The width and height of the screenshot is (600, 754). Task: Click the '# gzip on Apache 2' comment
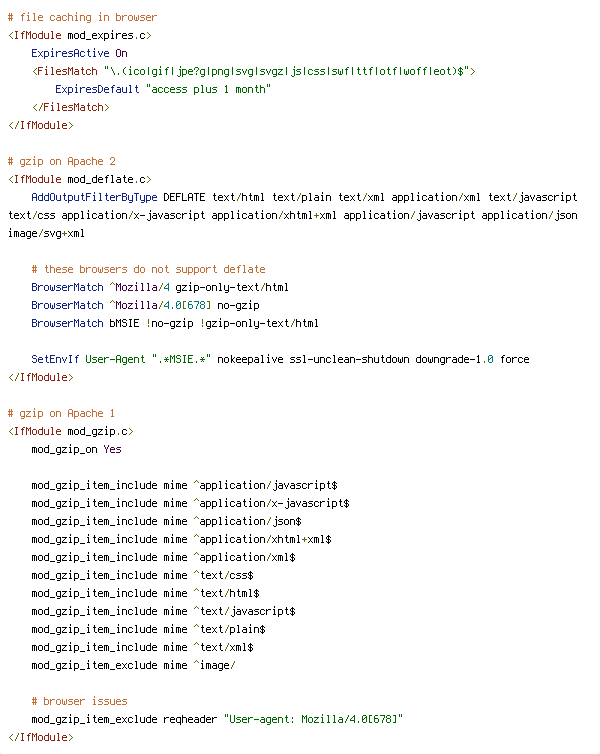(62, 161)
